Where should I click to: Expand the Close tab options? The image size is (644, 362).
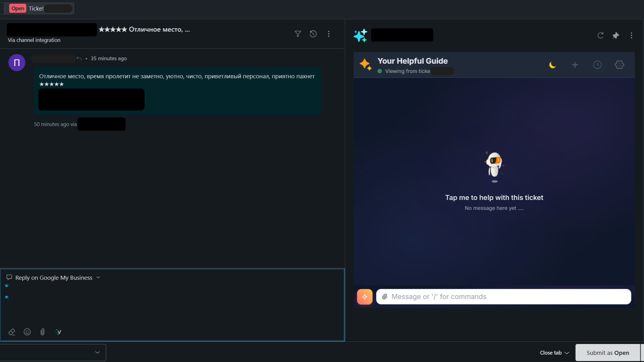554,353
